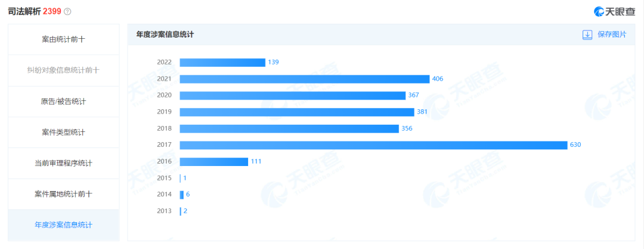Open the 案由统计前十 tab
Viewport: 644px width, 249px height.
64,39
